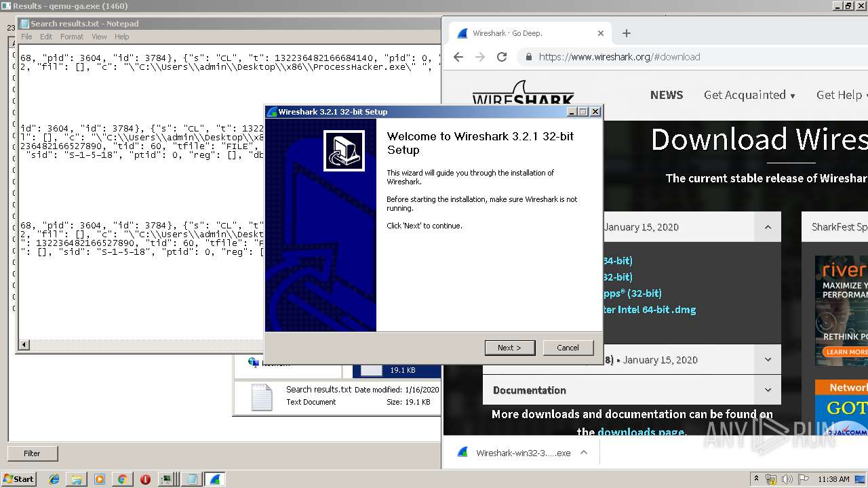Open the volume speaker tray icon
Image resolution: width=868 pixels, height=488 pixels.
click(787, 479)
